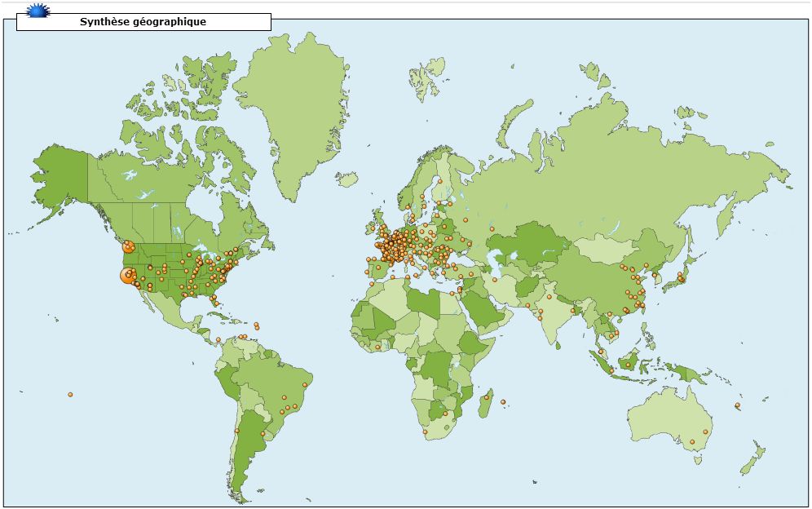Viewport: 812px width, 509px height.
Task: Click the marker east of Madagascar
Action: point(503,401)
